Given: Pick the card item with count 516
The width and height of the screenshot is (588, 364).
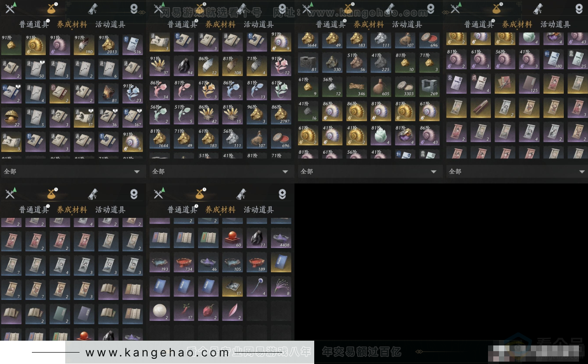Looking at the screenshot, I should point(133,45).
